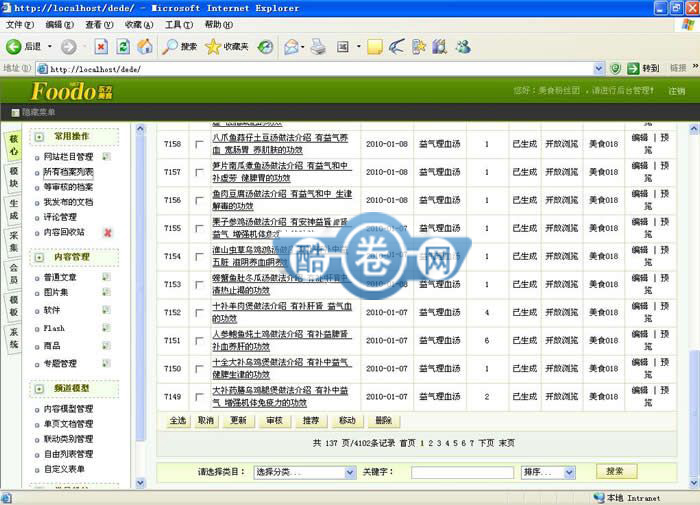Tick the checkbox for row 7152

(x=199, y=313)
